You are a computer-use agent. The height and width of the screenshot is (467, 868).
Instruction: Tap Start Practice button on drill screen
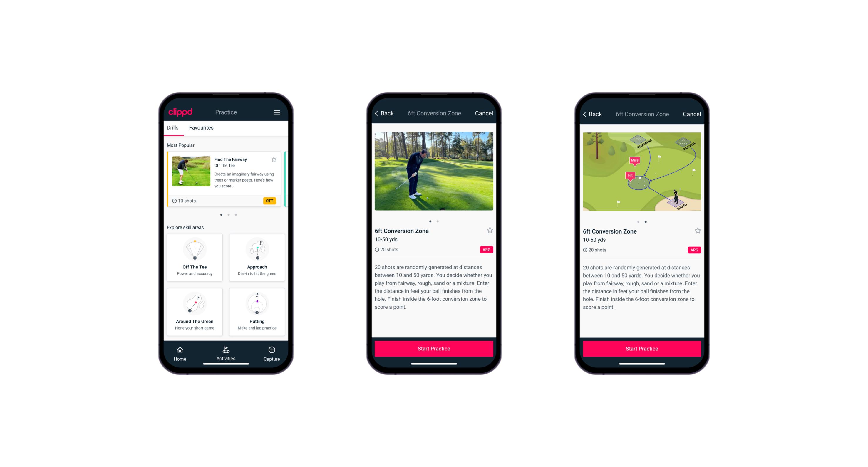coord(434,349)
